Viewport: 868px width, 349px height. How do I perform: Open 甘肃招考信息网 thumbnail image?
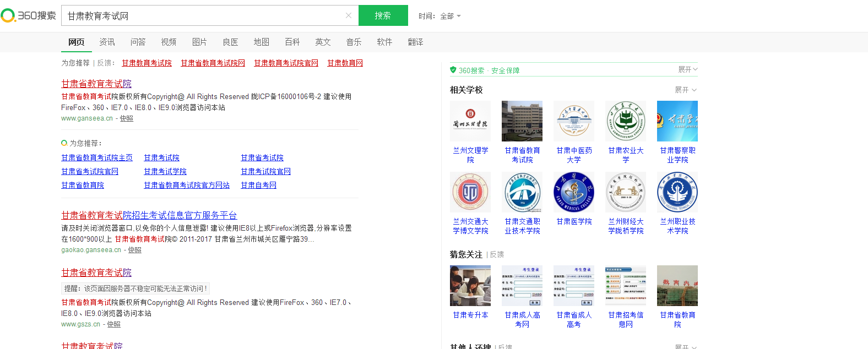(626, 286)
